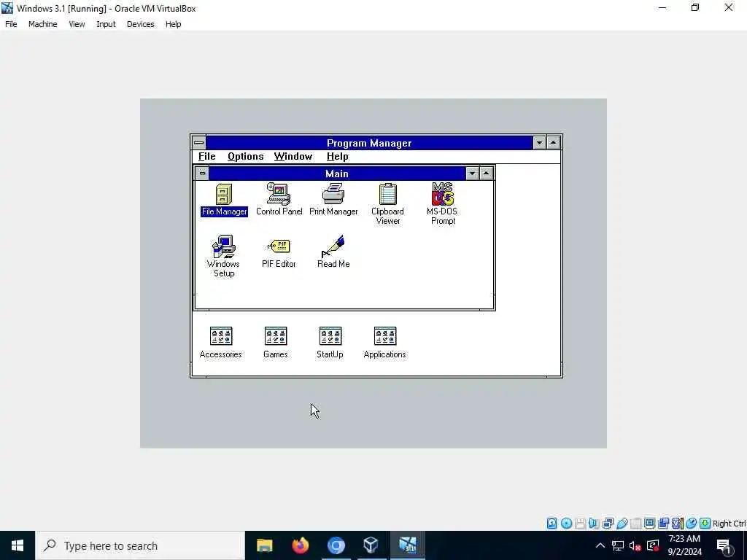Select the Accessories program group icon

click(x=220, y=343)
